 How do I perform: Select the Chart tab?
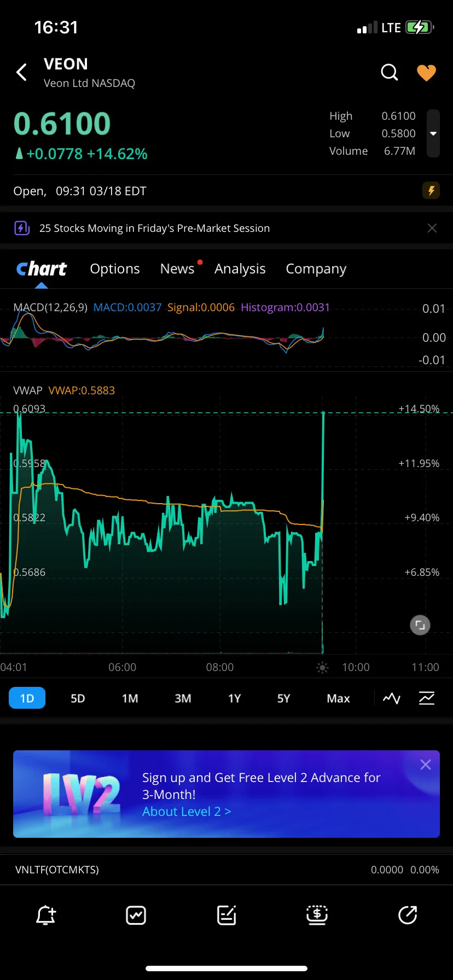pyautogui.click(x=42, y=269)
